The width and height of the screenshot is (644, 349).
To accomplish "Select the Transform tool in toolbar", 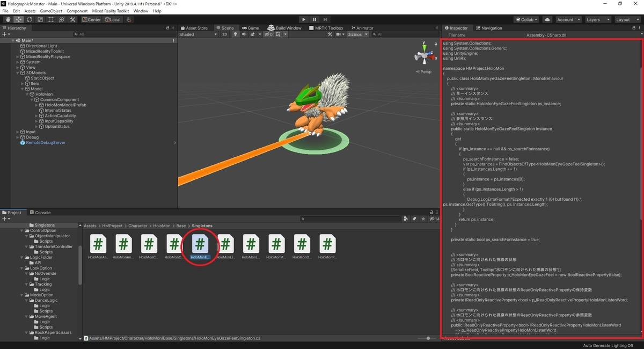I will coord(61,19).
